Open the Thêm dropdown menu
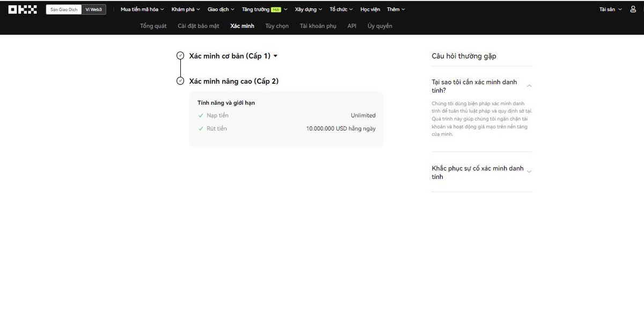Viewport: 644px width, 311px height. coord(396,10)
